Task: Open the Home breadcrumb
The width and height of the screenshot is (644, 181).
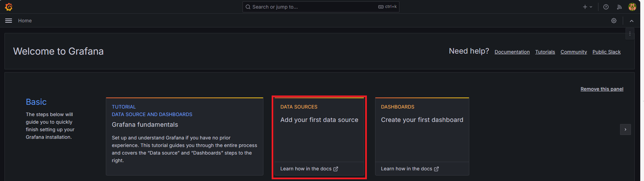Action: [25, 21]
